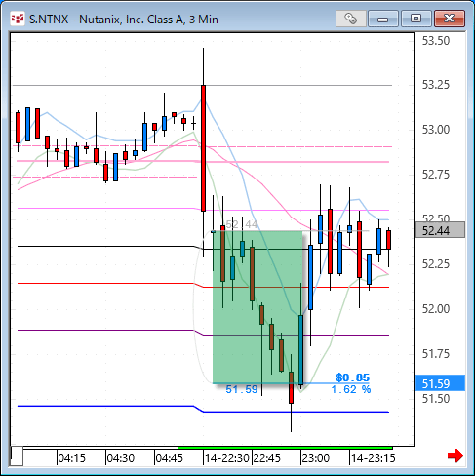Click the 53.25 price scale label
Image resolution: width=475 pixels, height=476 pixels.
(436, 85)
